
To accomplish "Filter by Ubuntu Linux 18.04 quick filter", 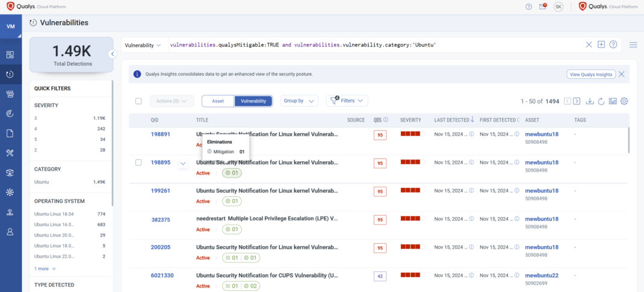I will point(54,214).
